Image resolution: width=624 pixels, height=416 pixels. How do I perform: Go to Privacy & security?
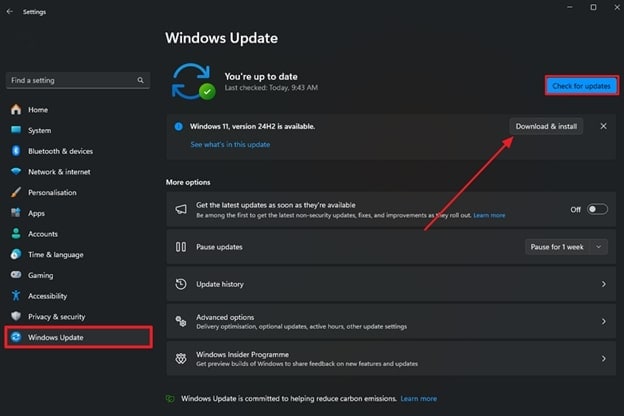(x=78, y=316)
